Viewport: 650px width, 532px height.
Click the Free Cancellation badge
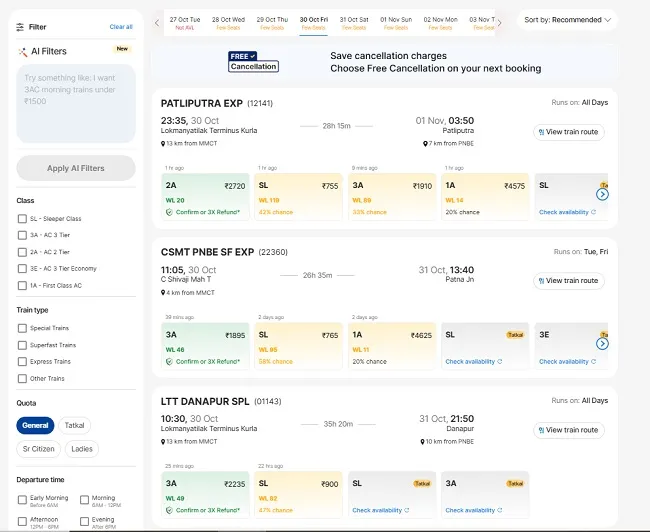click(253, 61)
